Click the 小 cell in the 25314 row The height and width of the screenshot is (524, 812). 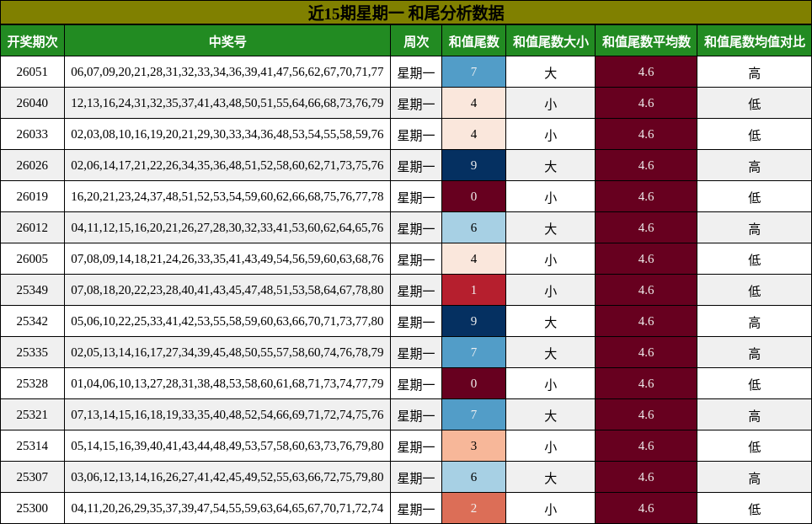click(x=550, y=446)
